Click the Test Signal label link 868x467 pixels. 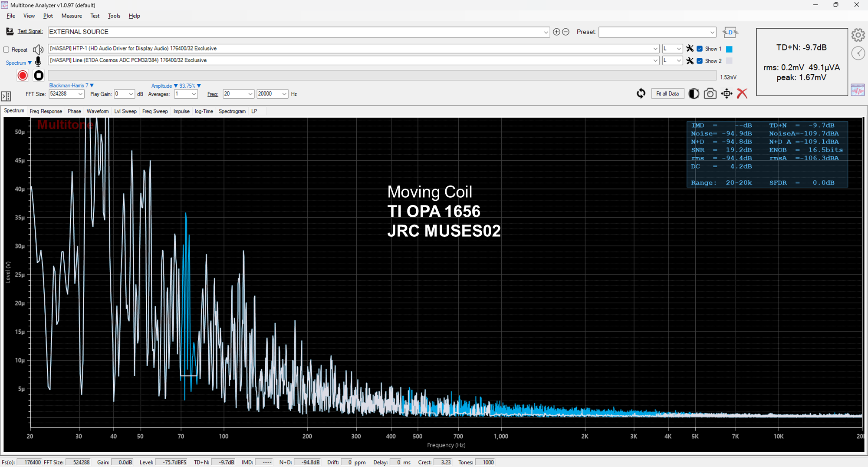[x=30, y=31]
